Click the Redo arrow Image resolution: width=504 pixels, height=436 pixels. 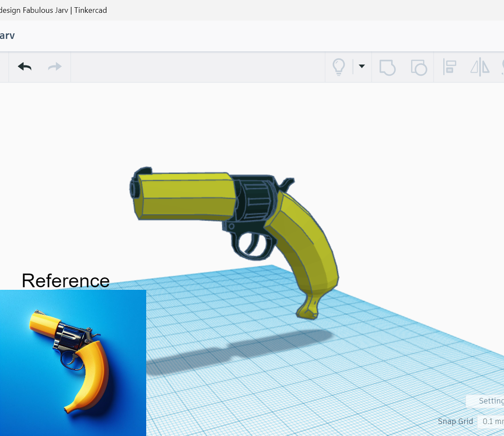pyautogui.click(x=54, y=67)
